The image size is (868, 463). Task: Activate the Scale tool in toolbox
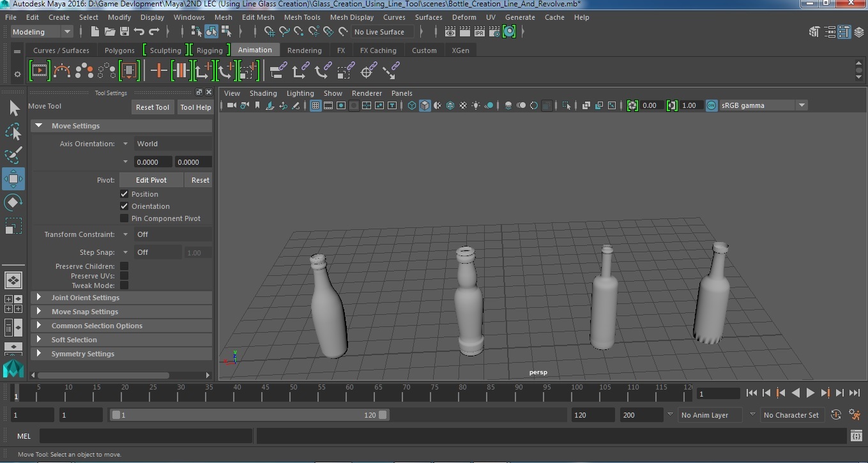click(13, 226)
